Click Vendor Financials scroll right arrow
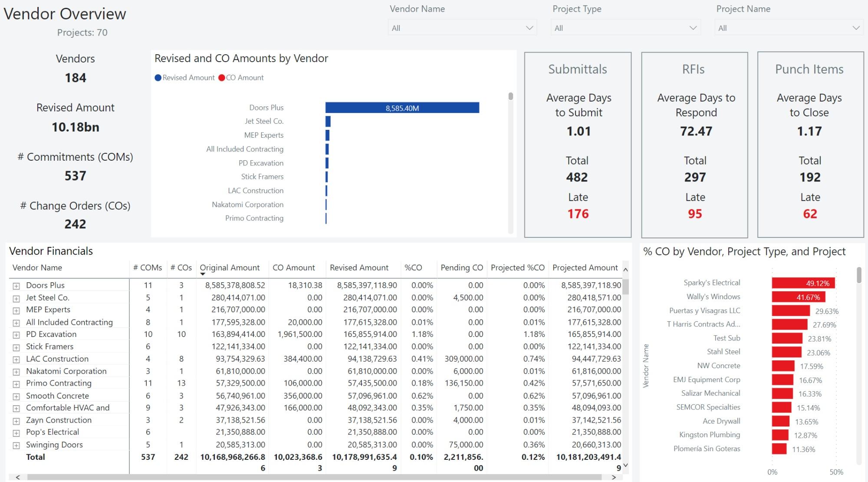Viewport: 868px width, 482px height. click(x=614, y=477)
